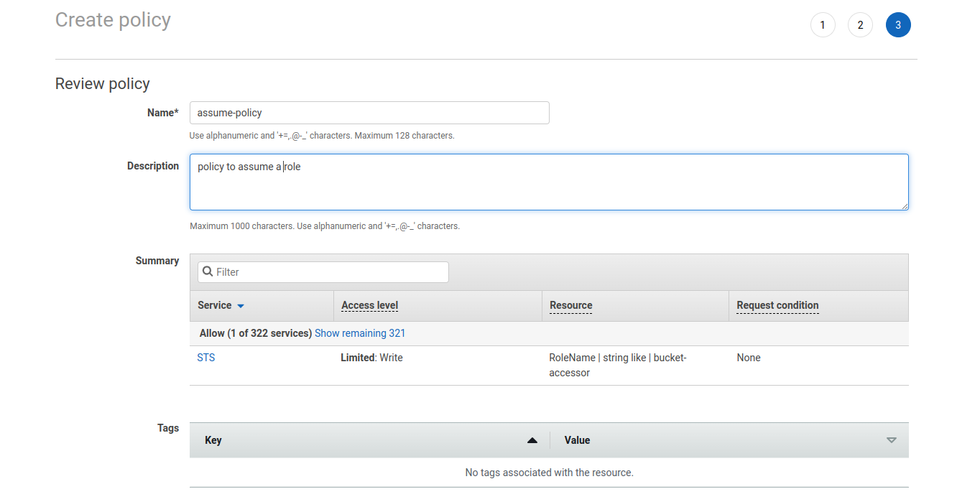Go to step 1 of the wizard
This screenshot has height=502, width=980.
coord(823,25)
